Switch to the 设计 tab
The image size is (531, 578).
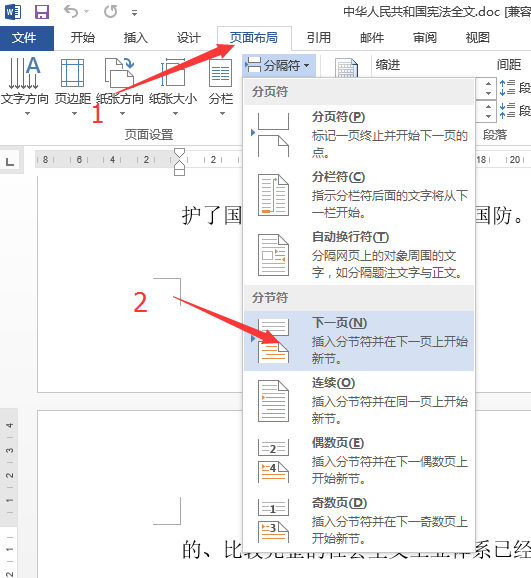188,38
